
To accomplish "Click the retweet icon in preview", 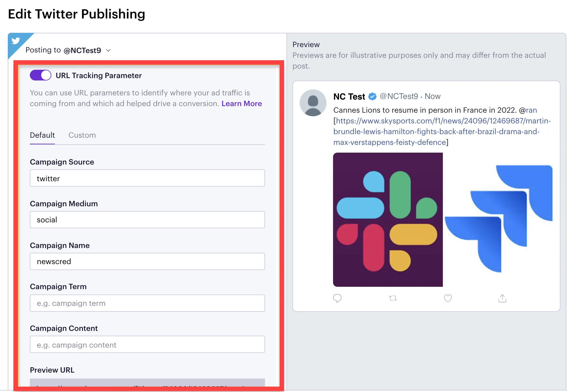I will (x=393, y=298).
